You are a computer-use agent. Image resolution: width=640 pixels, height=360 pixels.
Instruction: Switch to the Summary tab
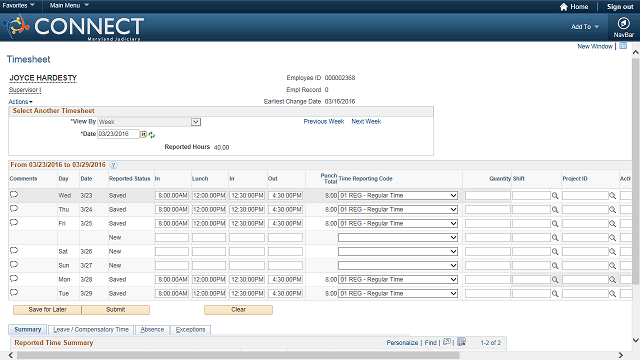pos(28,329)
